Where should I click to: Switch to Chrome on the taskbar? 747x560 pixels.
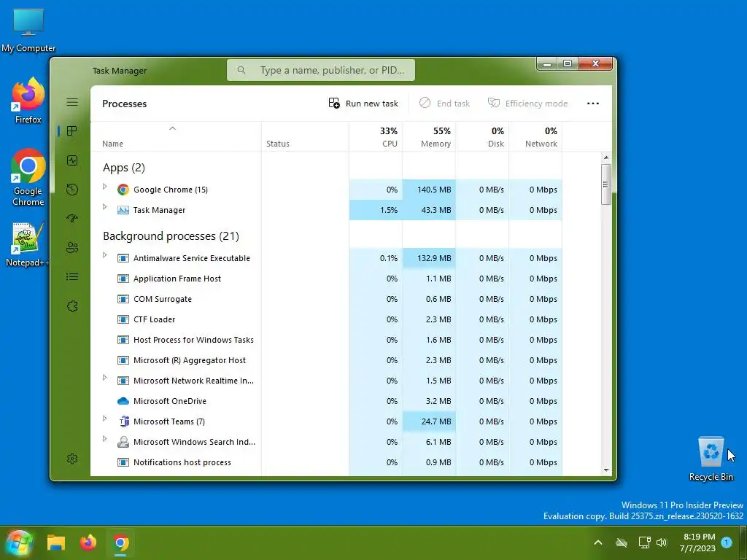121,542
